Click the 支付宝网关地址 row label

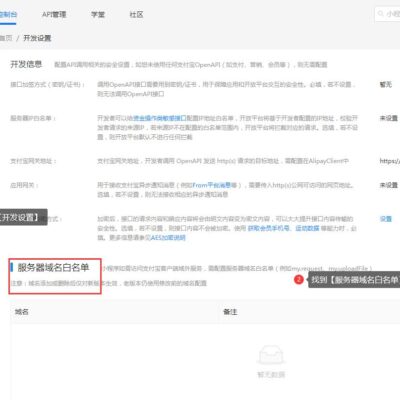tap(33, 161)
